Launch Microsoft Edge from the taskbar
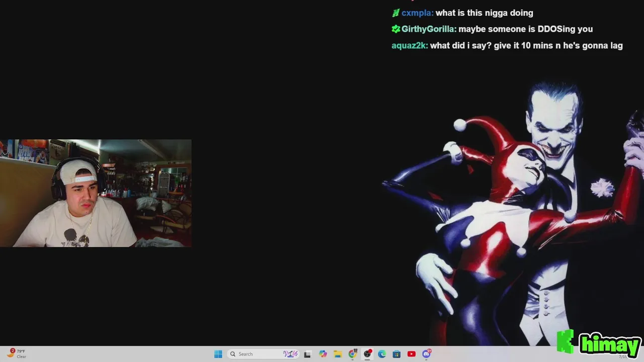This screenshot has width=644, height=362. (x=382, y=354)
